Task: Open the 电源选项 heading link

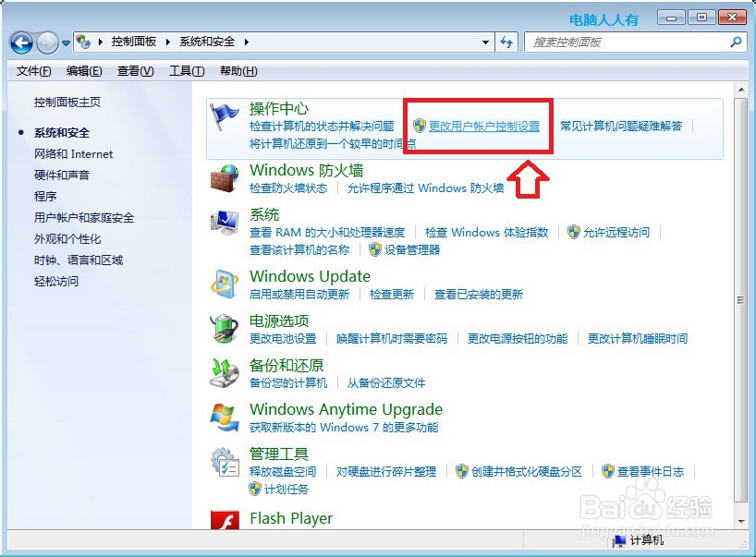Action: click(x=279, y=321)
